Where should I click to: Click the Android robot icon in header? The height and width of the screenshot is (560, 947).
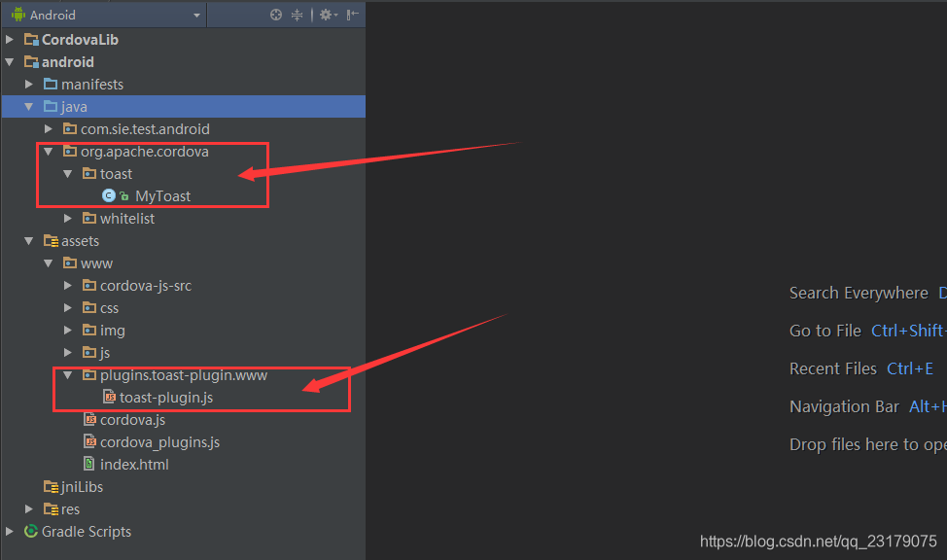coord(18,15)
